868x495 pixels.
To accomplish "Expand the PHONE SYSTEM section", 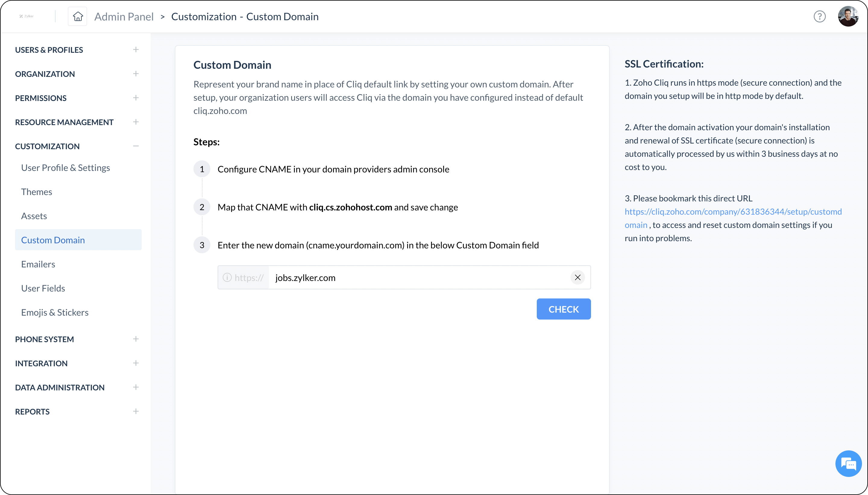I will 136,339.
